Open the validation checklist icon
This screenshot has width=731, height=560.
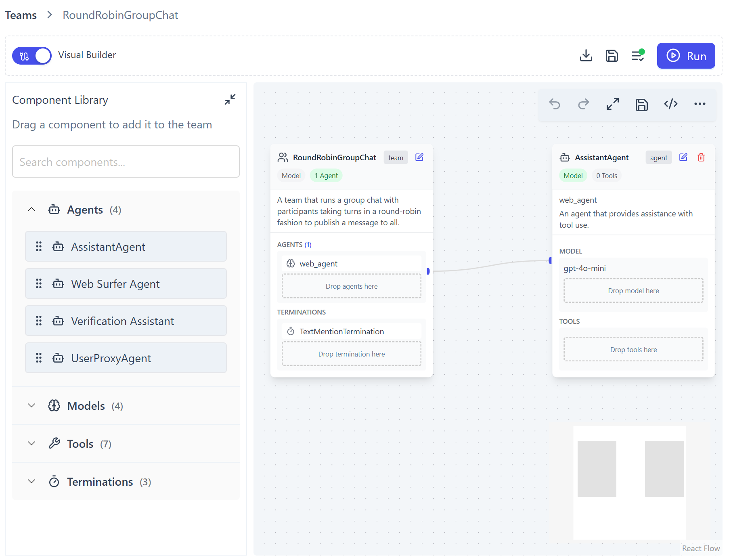pyautogui.click(x=638, y=56)
